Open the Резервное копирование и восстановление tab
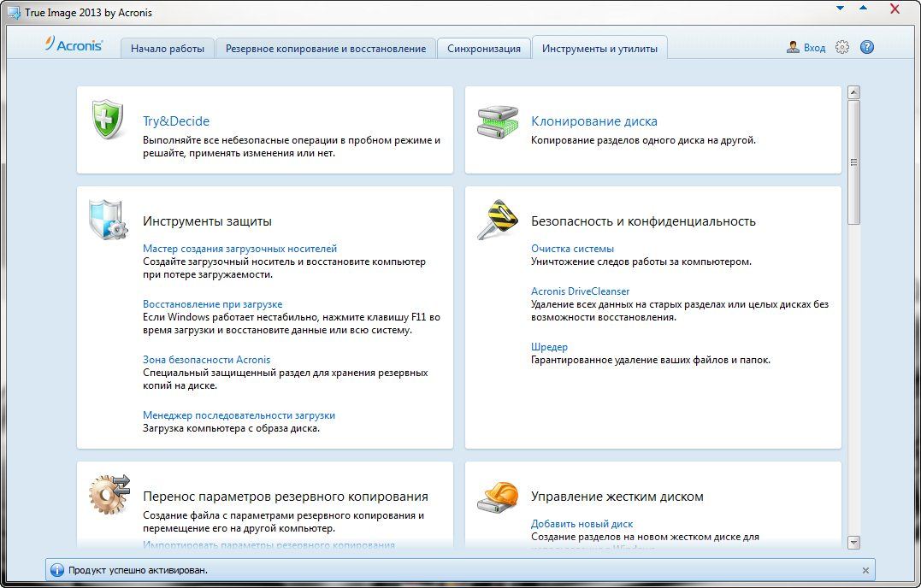This screenshot has height=588, width=921. (326, 49)
